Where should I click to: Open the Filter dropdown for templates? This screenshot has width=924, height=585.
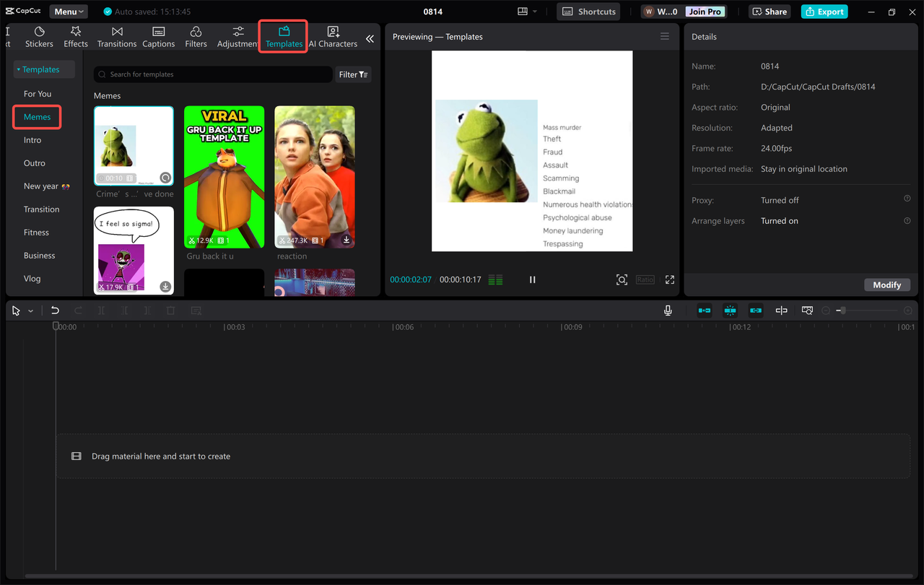353,74
